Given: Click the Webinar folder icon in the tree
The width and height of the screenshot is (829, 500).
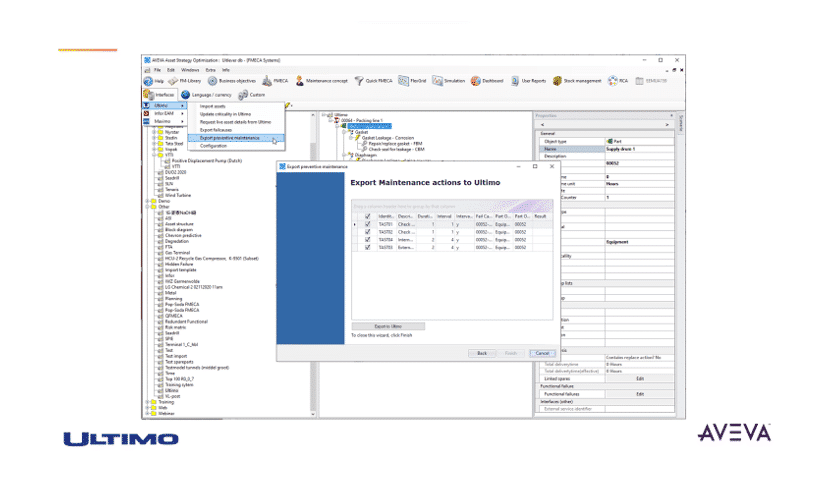Looking at the screenshot, I should click(154, 414).
